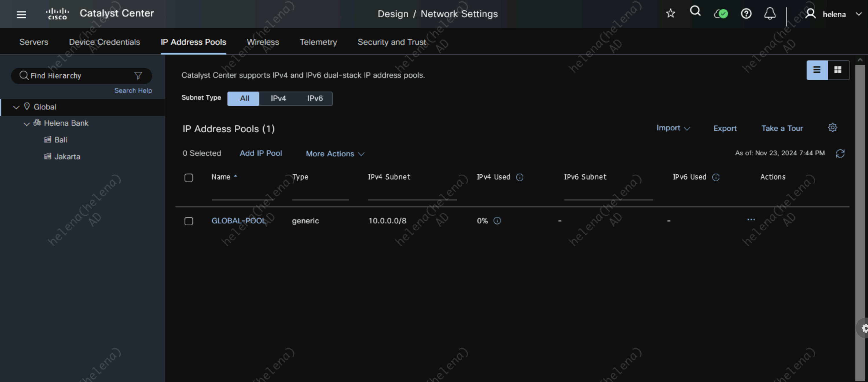The image size is (868, 382).
Task: Open the hamburger navigation menu
Action: (21, 14)
